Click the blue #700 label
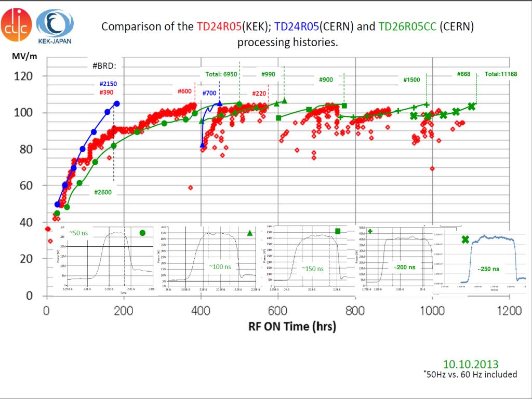The width and height of the screenshot is (532, 399). [209, 94]
